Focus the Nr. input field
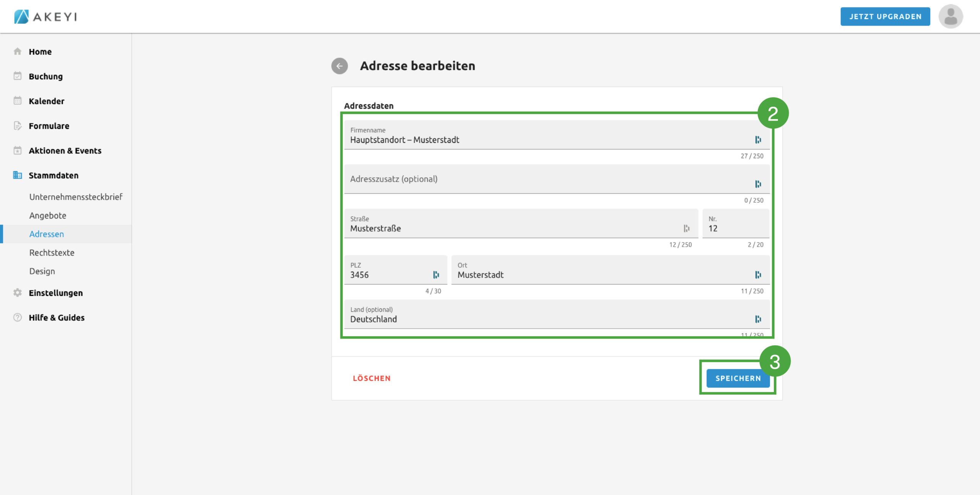The image size is (980, 495). [x=735, y=228]
